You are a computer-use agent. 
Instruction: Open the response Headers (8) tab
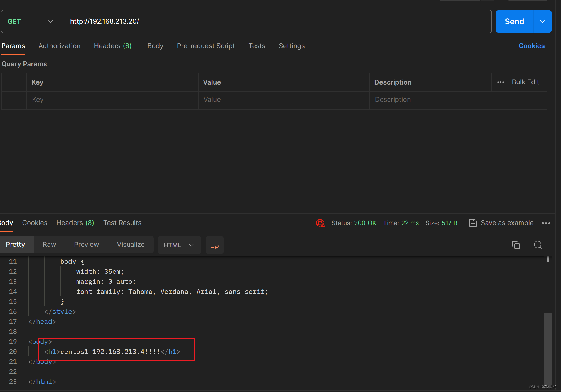(x=75, y=223)
